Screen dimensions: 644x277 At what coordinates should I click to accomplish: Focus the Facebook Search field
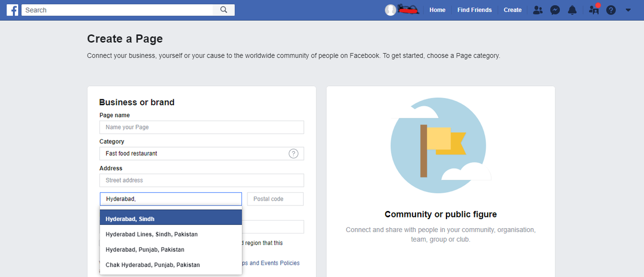click(x=118, y=10)
